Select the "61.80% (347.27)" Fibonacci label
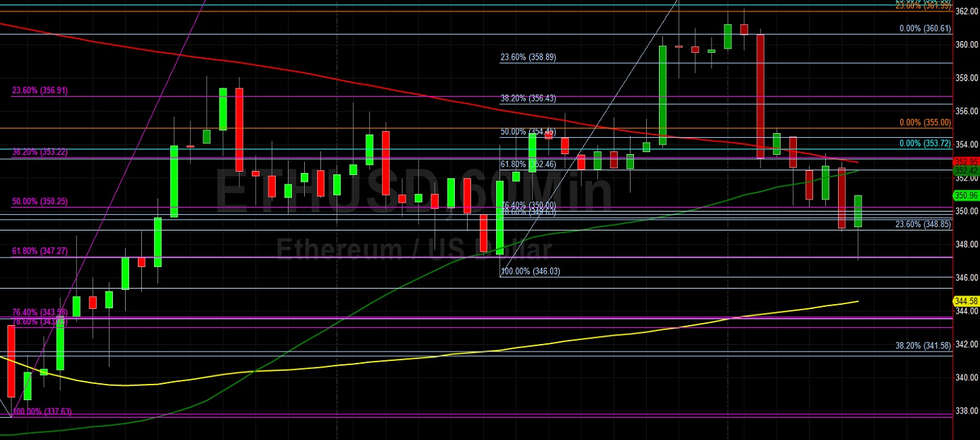Viewport: 980px width, 440px height. point(40,251)
